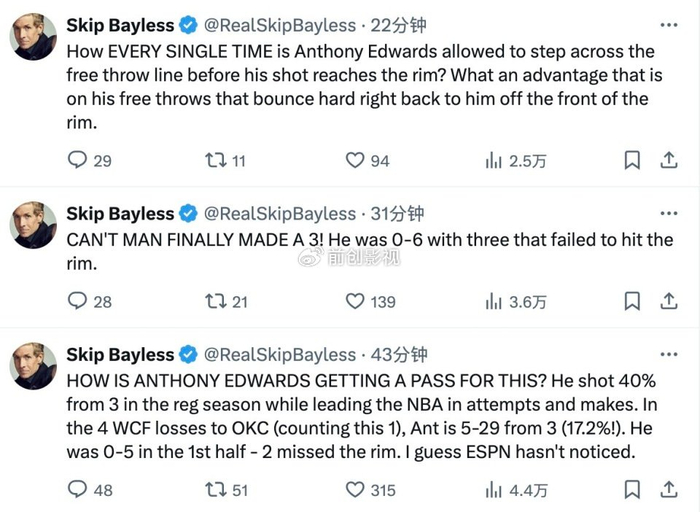Open Skip Bayless profile name on first tweet
Screen dimensions: 700x512
pyautogui.click(x=120, y=25)
